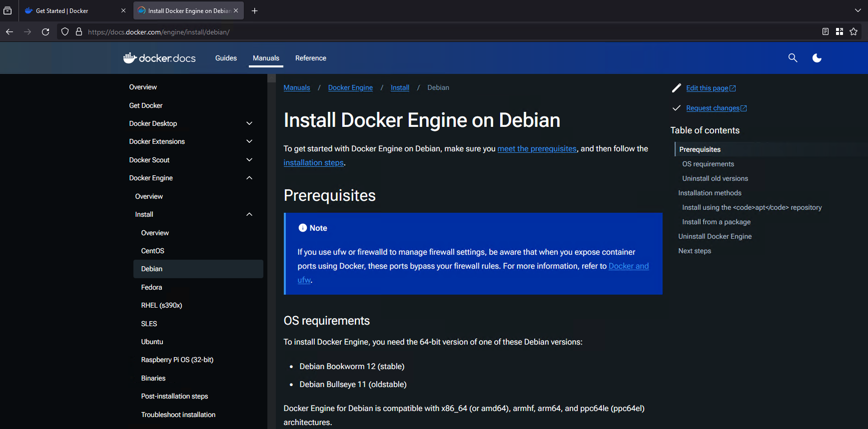Go back with the browser back arrow
The image size is (868, 429).
pos(9,32)
